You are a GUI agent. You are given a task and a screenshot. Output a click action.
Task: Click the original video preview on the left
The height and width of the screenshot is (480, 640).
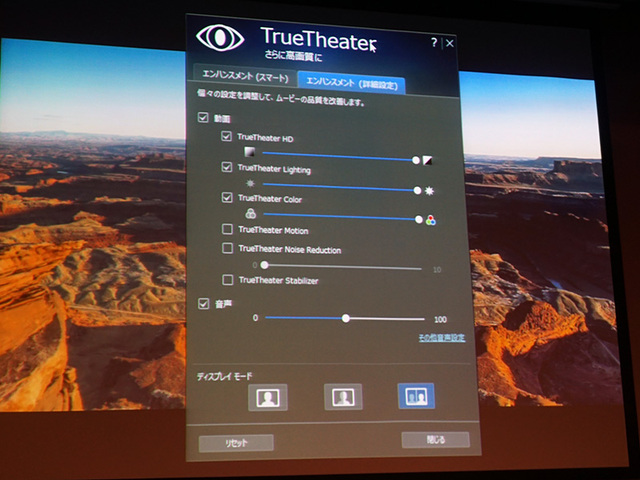[x=93, y=224]
